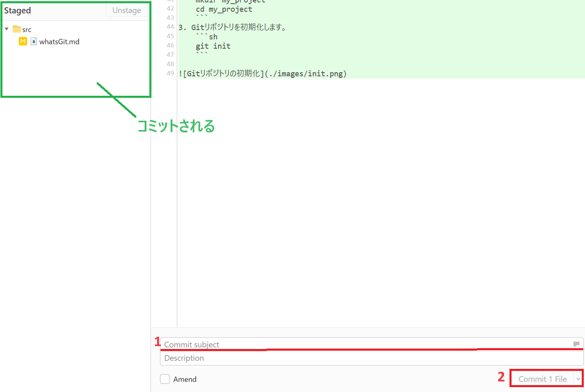Screen dimensions: 585x392
Task: Click the yellow M modified status badge
Action: 23,41
